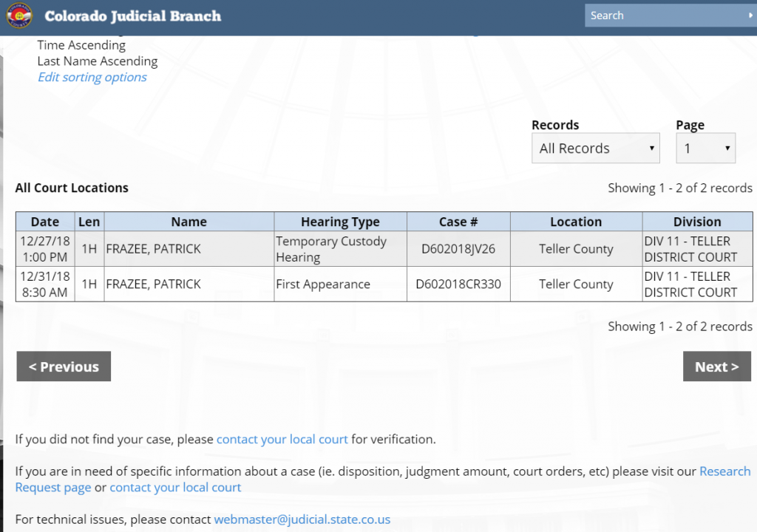Image resolution: width=757 pixels, height=532 pixels.
Task: Click the Case # column header
Action: (458, 222)
